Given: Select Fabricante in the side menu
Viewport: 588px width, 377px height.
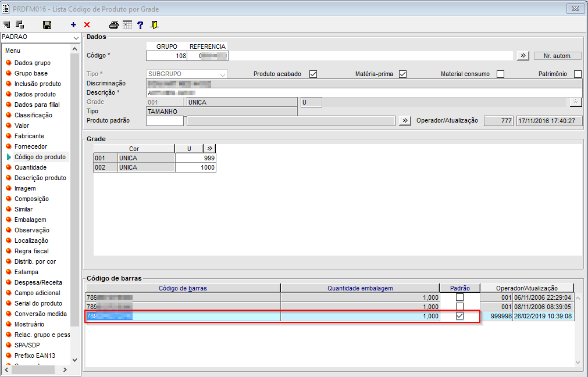Looking at the screenshot, I should pyautogui.click(x=29, y=137).
